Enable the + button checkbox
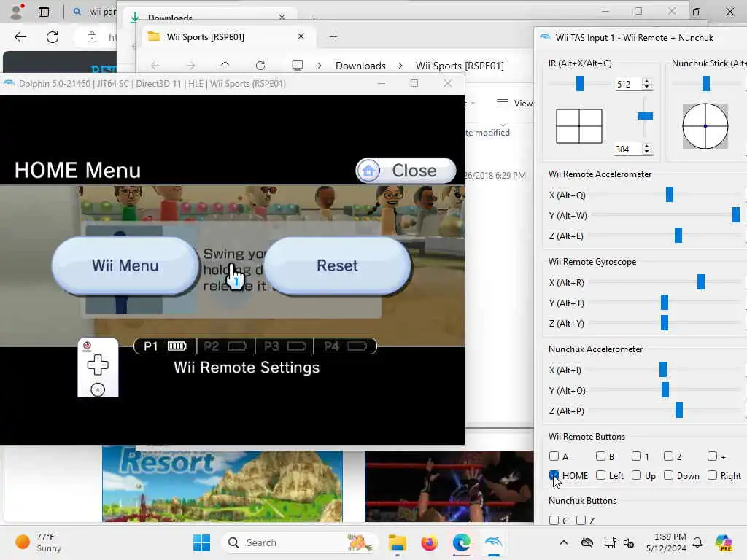This screenshot has width=747, height=560. [x=712, y=456]
